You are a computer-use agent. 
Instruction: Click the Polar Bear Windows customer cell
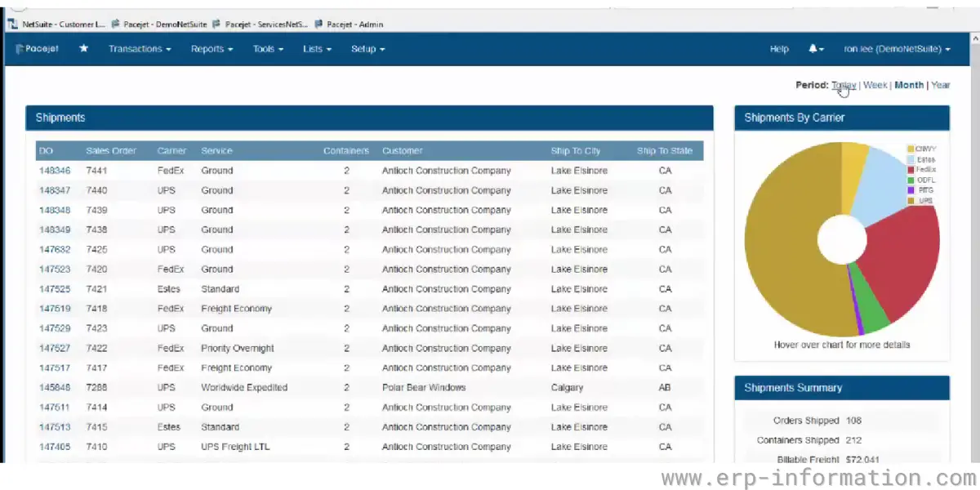[424, 387]
